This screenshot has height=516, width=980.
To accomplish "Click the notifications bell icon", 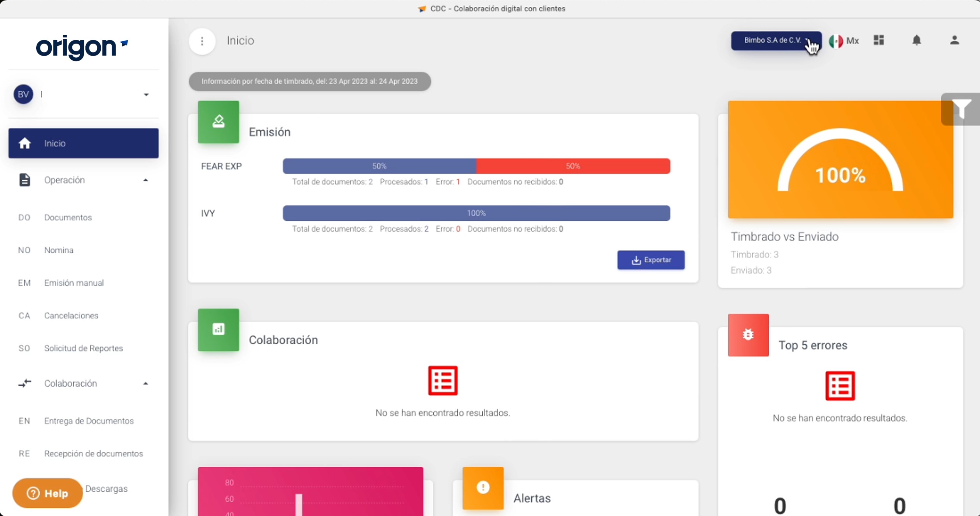I will point(917,40).
